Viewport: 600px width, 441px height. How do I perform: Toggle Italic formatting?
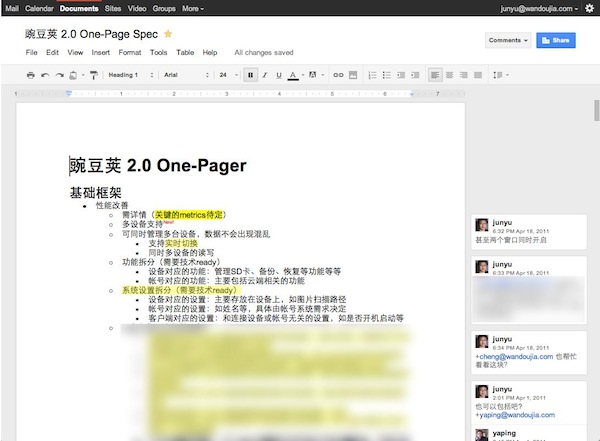click(x=264, y=74)
